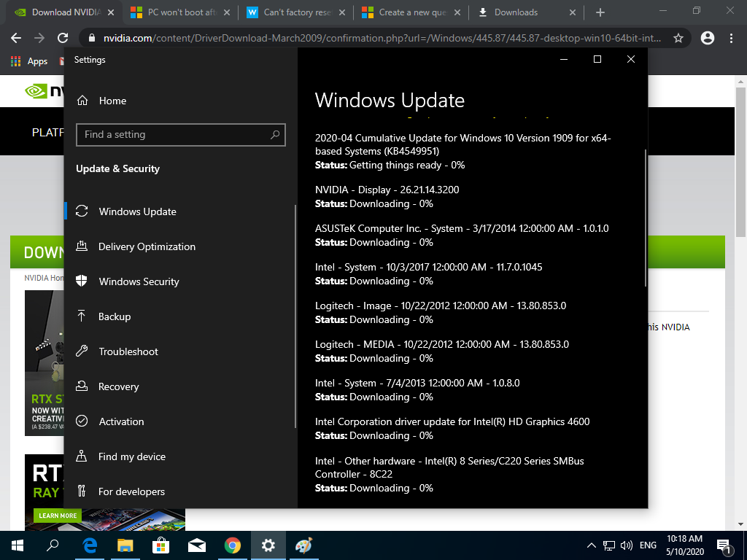
Task: Launch Microsoft Edge from taskbar
Action: point(90,545)
